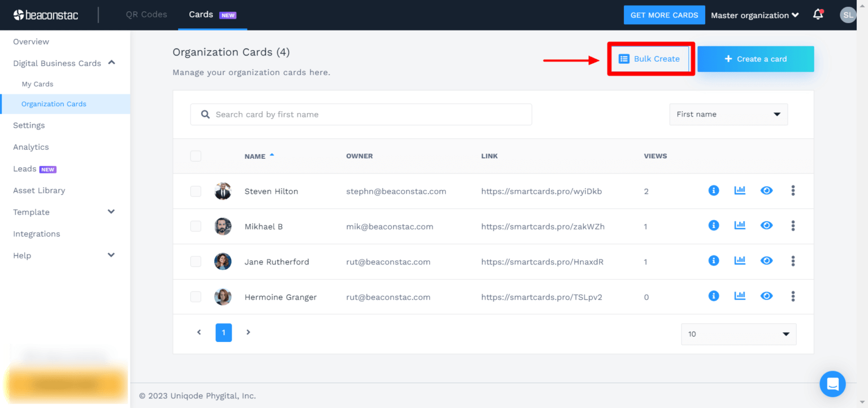Viewport: 868px width, 408px height.
Task: Open the First name search filter dropdown
Action: tap(728, 114)
